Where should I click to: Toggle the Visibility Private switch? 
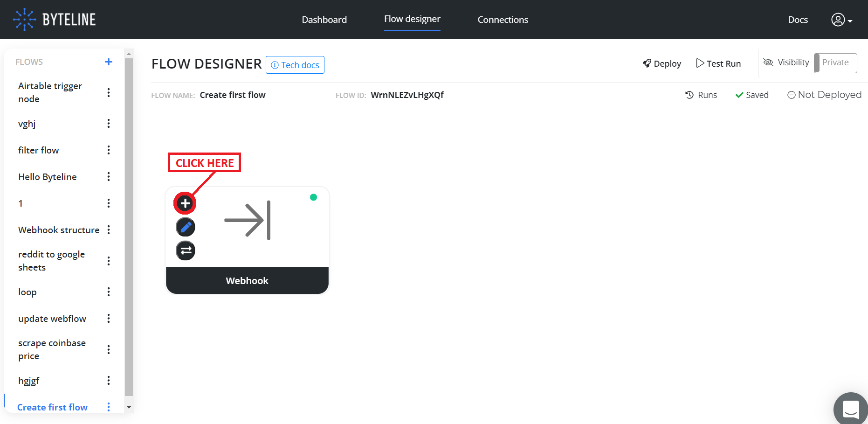[835, 63]
